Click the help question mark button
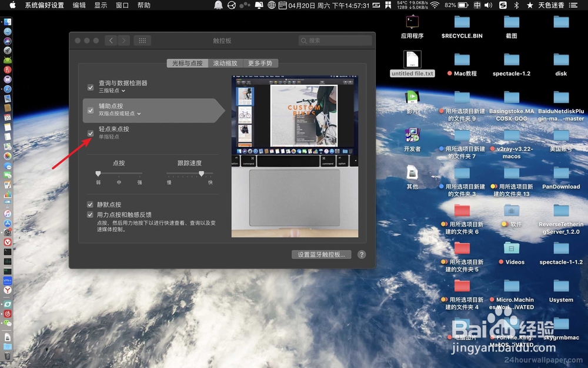This screenshot has width=588, height=368. 363,254
